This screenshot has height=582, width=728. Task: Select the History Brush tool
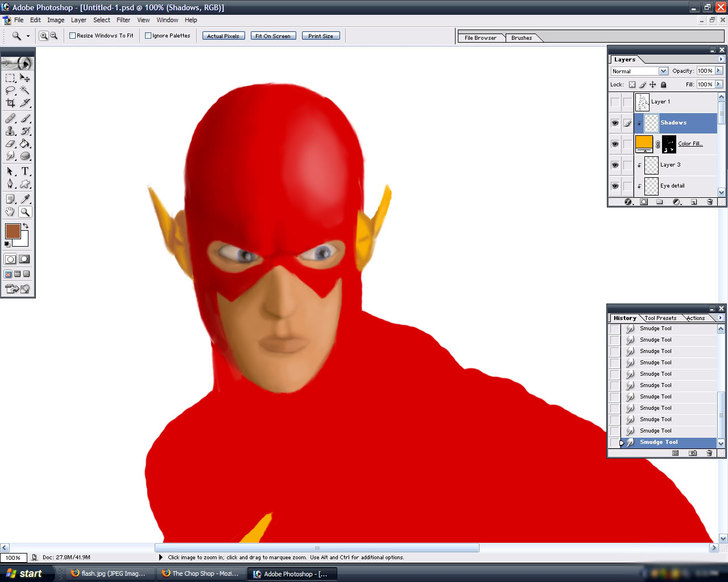(x=25, y=131)
